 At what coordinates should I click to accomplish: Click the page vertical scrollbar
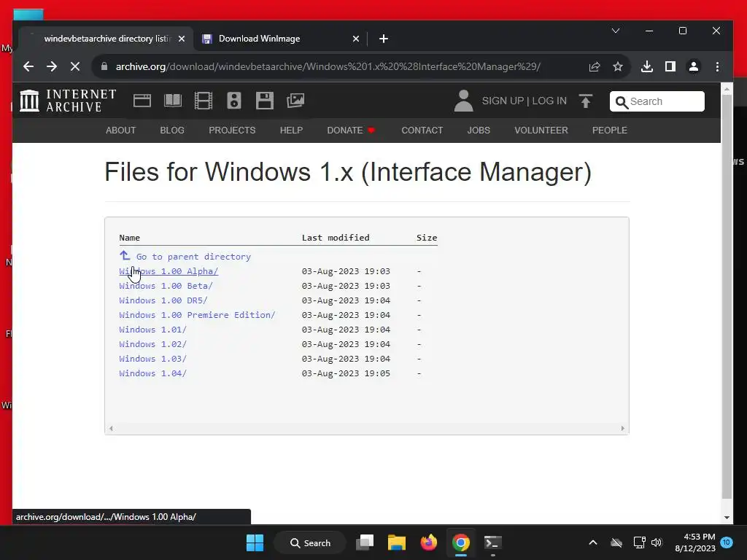pyautogui.click(x=727, y=297)
